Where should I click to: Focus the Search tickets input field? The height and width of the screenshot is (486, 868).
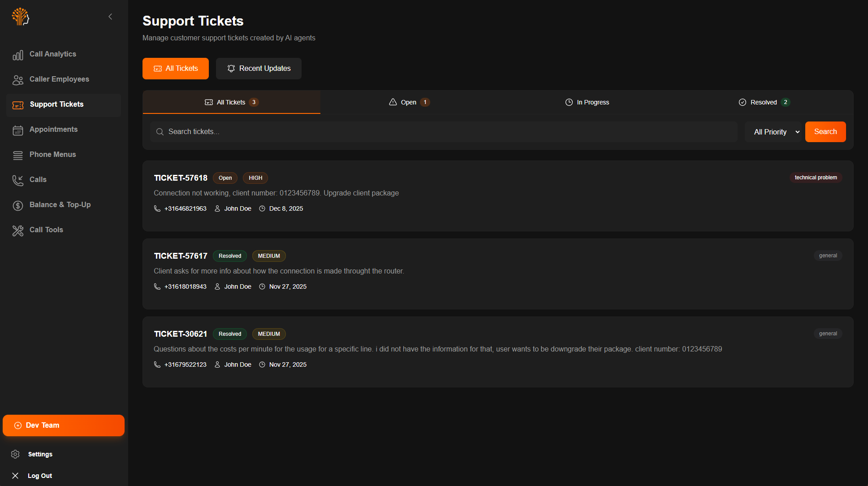(444, 132)
